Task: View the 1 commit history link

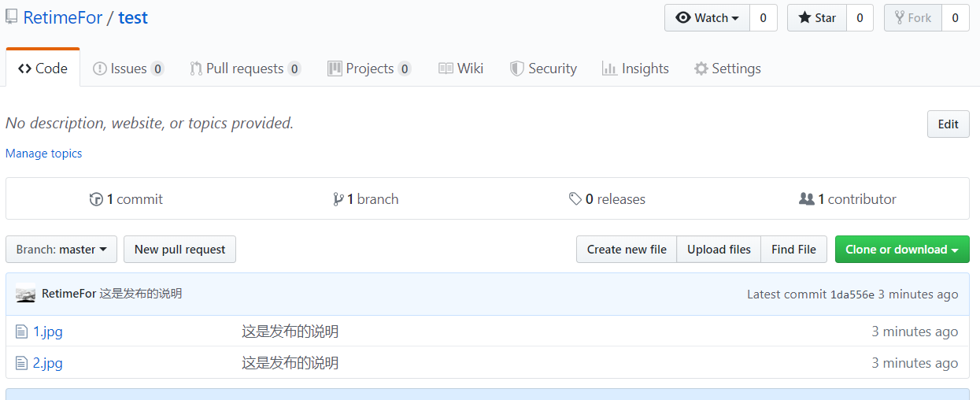Action: [x=126, y=199]
